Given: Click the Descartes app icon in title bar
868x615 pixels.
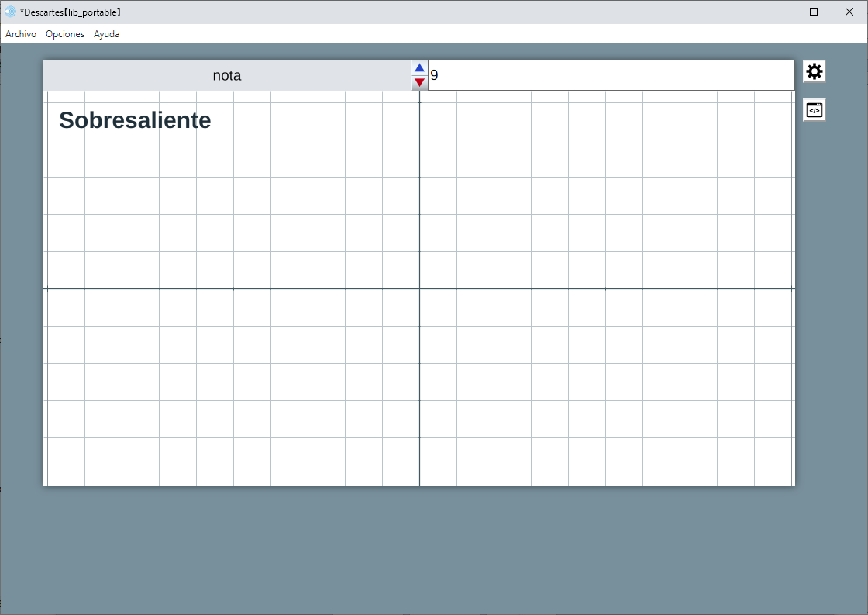Looking at the screenshot, I should point(10,12).
